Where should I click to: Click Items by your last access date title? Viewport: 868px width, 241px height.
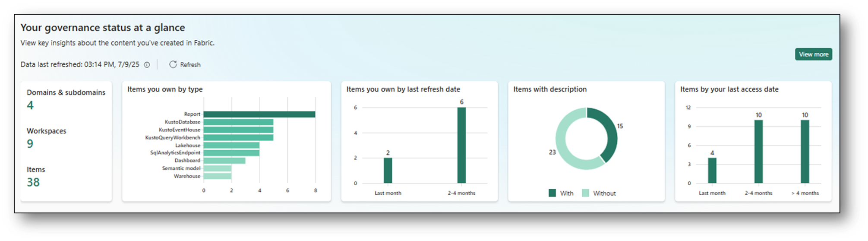[x=729, y=89]
